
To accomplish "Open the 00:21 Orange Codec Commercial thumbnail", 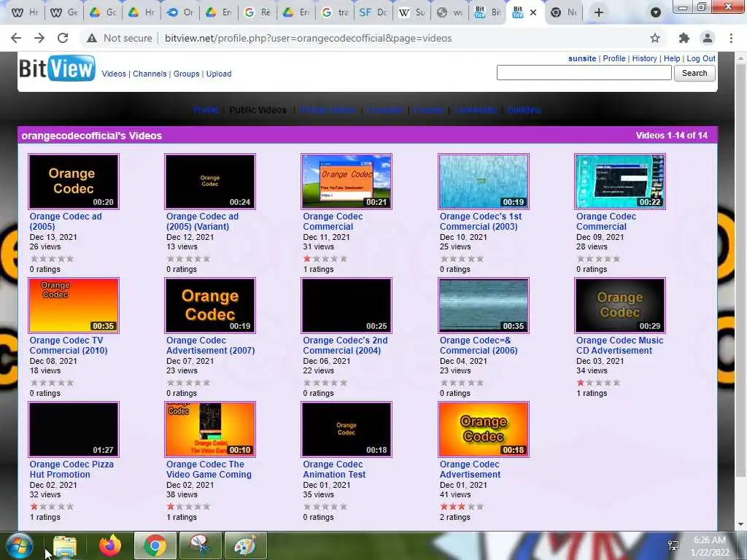I will [347, 182].
